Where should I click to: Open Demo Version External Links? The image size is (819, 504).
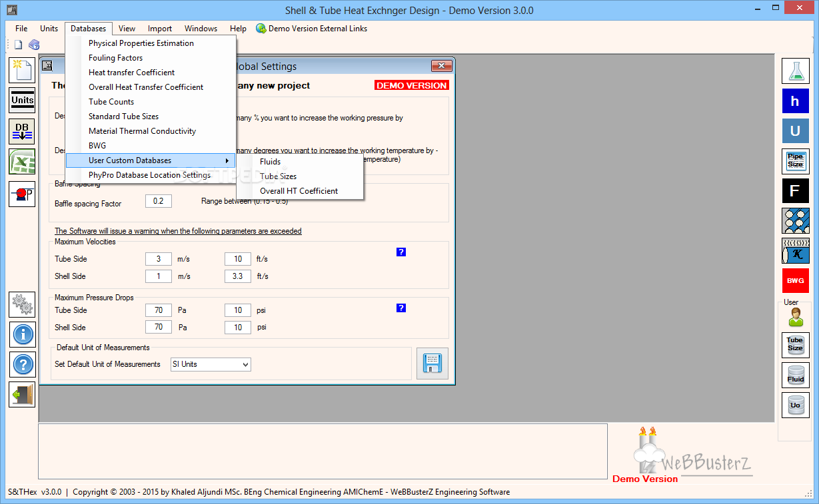click(311, 29)
